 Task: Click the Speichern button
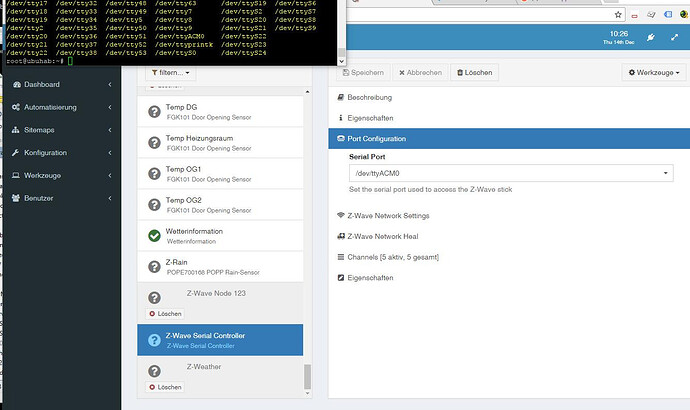click(x=363, y=73)
